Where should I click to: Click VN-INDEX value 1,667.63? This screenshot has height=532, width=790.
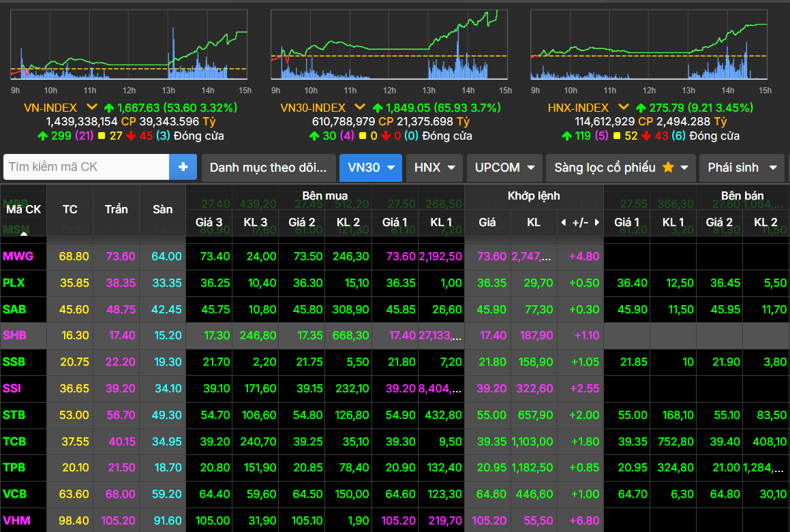click(x=138, y=108)
